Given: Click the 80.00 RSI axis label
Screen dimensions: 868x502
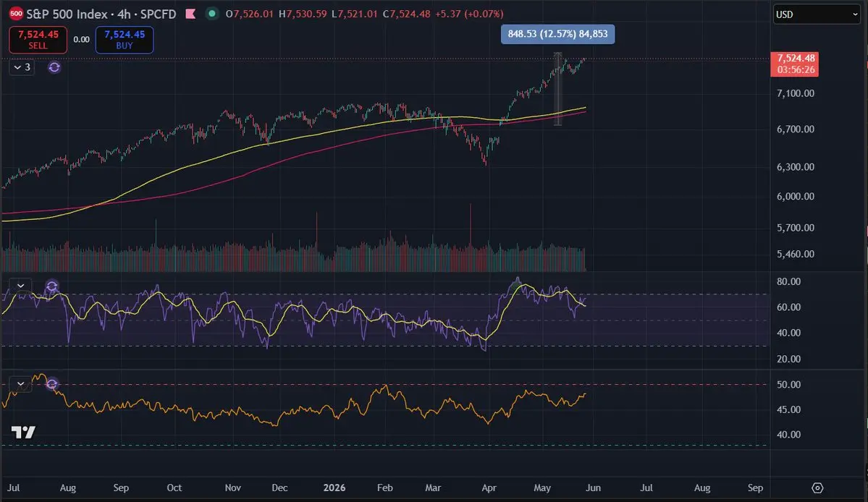Looking at the screenshot, I should pos(789,281).
